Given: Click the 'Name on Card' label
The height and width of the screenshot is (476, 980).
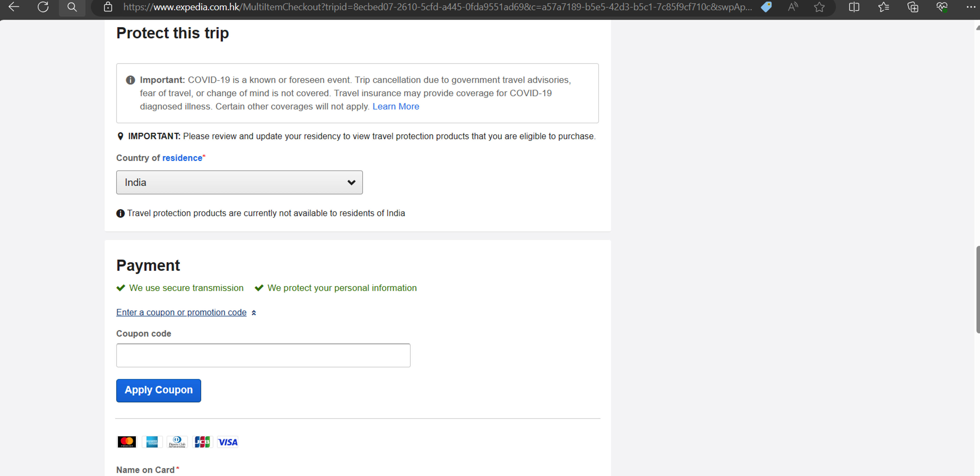Looking at the screenshot, I should [x=145, y=470].
